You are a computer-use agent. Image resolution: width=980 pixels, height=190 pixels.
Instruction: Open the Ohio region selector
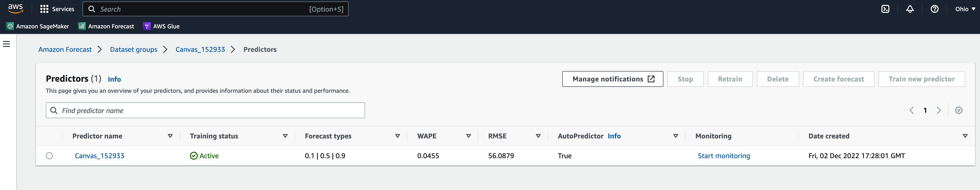965,9
